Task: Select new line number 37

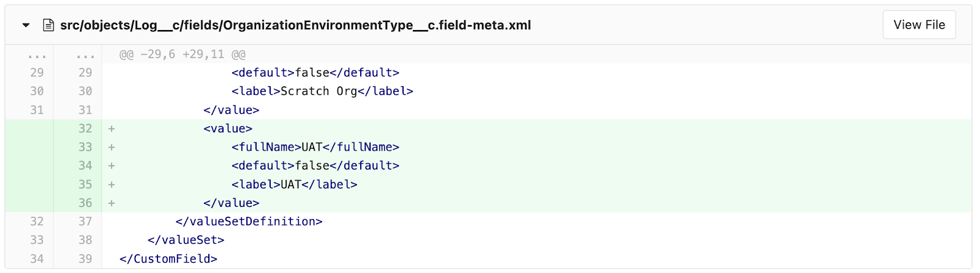Action: click(x=85, y=222)
